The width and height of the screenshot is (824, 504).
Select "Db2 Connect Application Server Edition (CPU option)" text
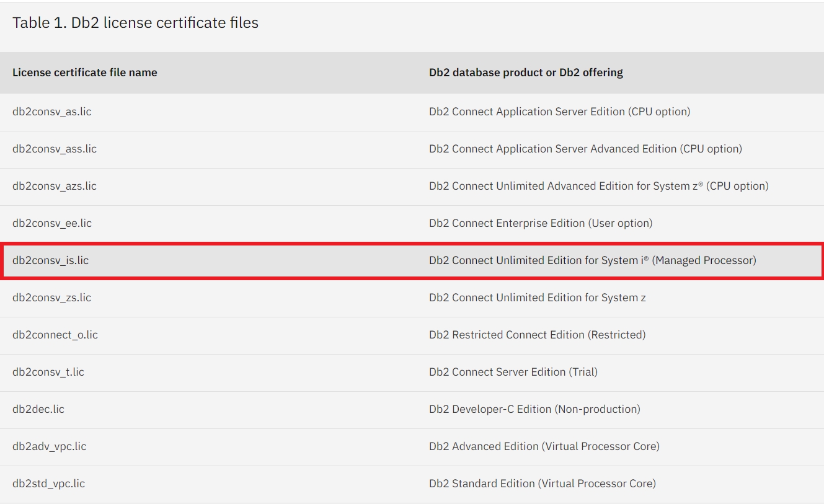[x=559, y=112]
